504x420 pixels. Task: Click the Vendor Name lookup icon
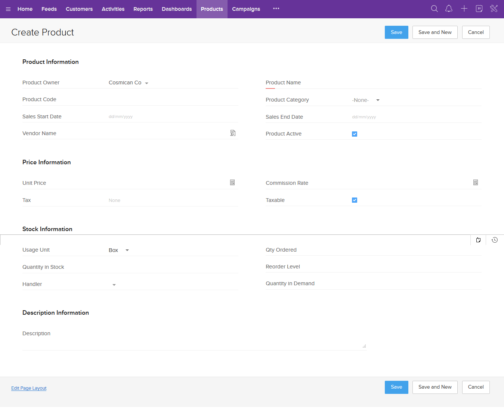(x=233, y=133)
